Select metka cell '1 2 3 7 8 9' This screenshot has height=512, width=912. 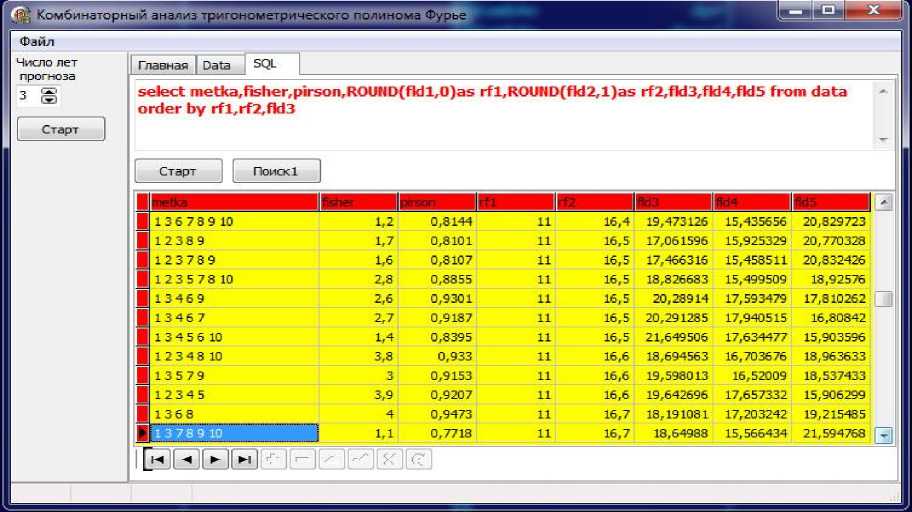(234, 260)
